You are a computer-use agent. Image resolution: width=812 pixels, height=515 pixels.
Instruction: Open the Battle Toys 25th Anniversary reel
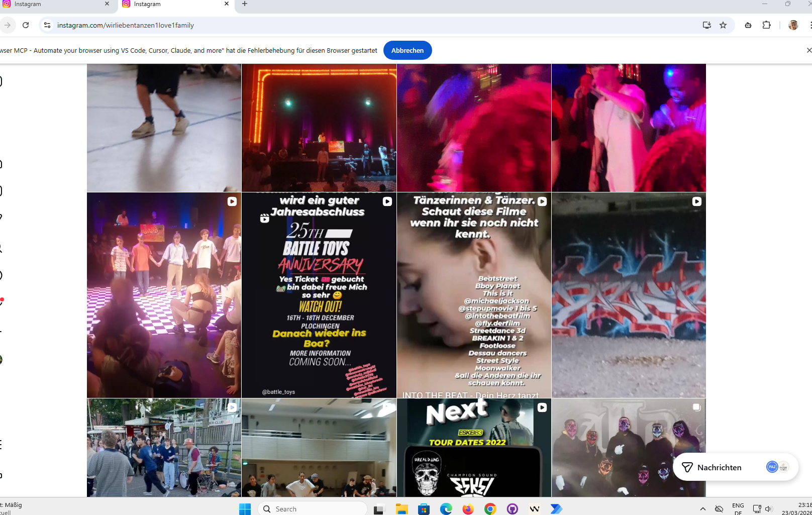click(x=319, y=295)
